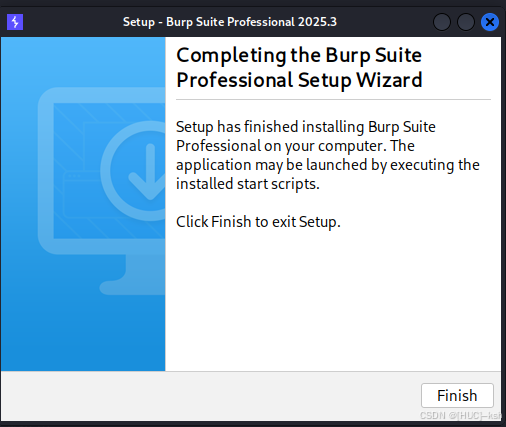Click the 'Professional Setup Wizard' heading line
The height and width of the screenshot is (427, 506).
tap(299, 80)
